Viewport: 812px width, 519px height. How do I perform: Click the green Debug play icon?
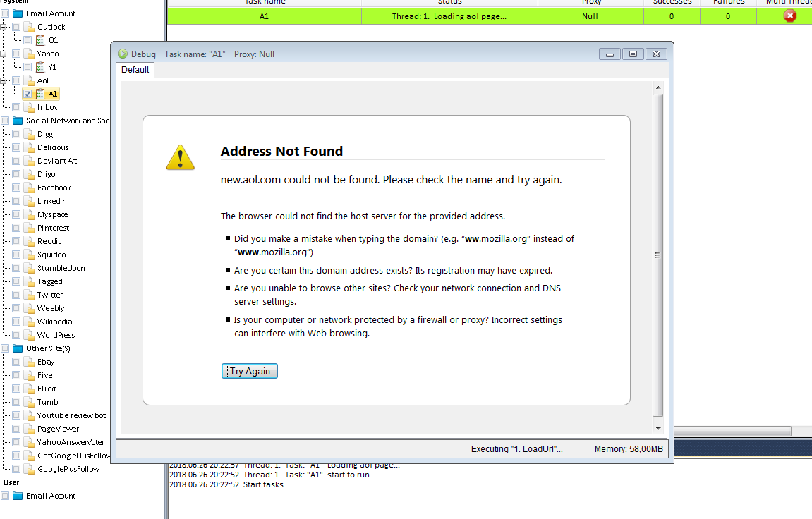click(123, 54)
